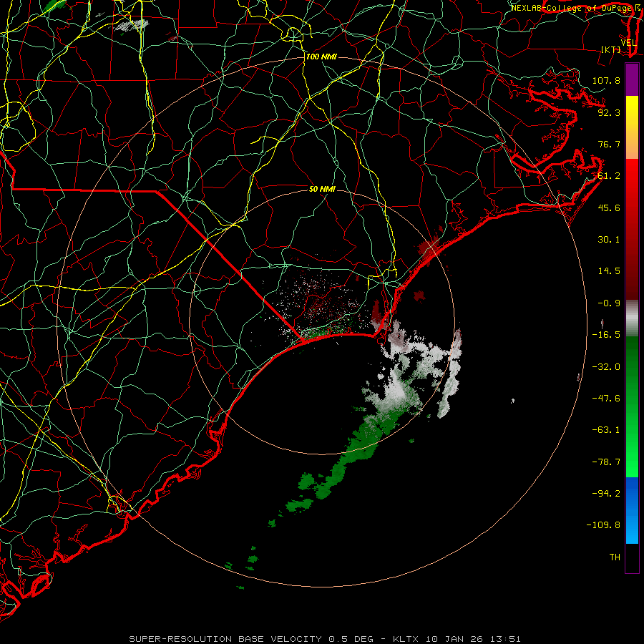Image resolution: width=644 pixels, height=644 pixels.
Task: Click the -47.6 legend value
Action: pos(606,399)
